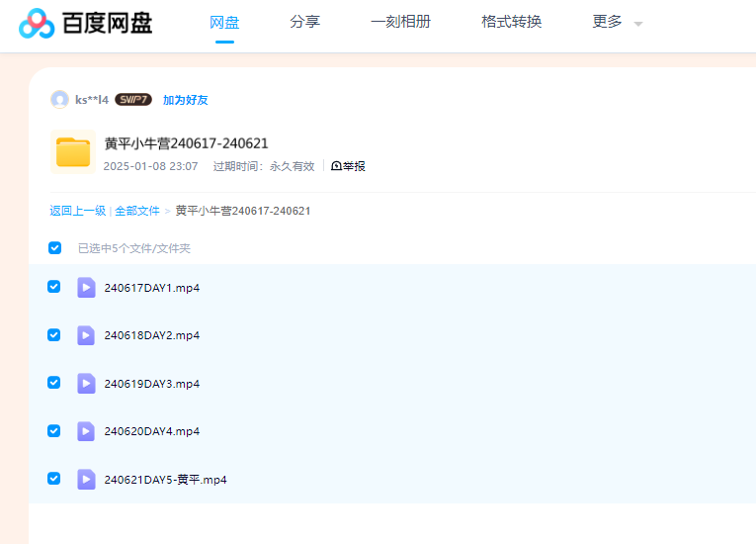Click the date 2025-01-08 23:07
This screenshot has width=756, height=544.
tap(150, 166)
